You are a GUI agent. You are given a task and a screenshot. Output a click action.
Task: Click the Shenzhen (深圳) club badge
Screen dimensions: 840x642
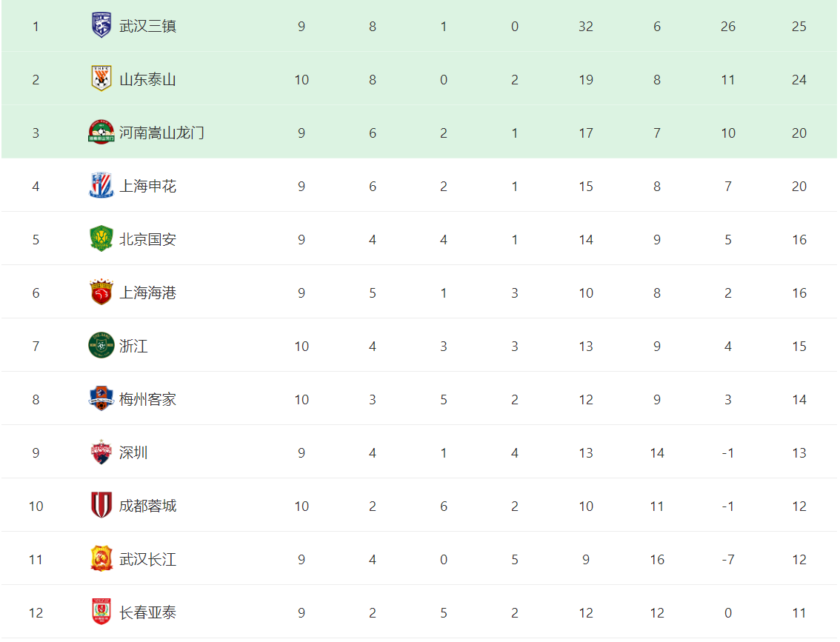pyautogui.click(x=101, y=452)
